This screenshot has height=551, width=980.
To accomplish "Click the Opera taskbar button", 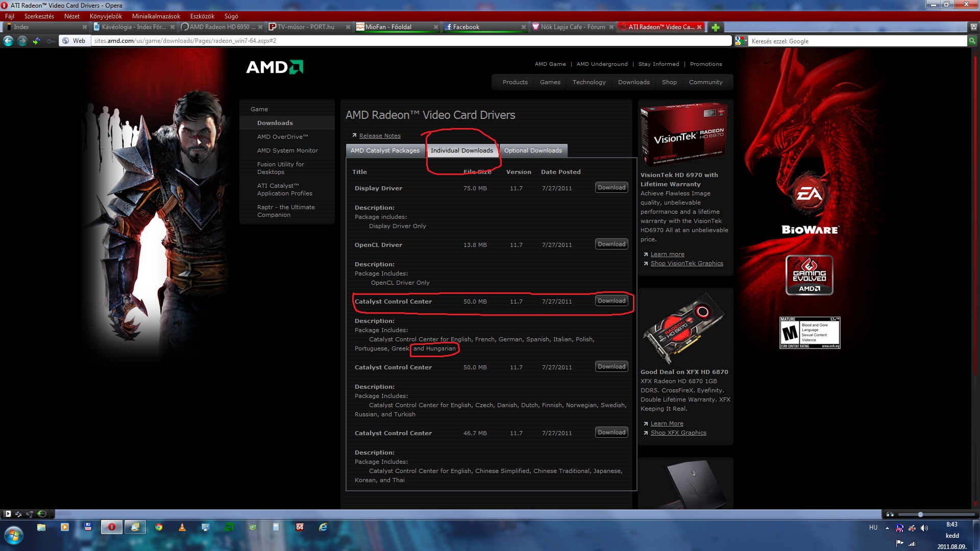I will point(112,527).
